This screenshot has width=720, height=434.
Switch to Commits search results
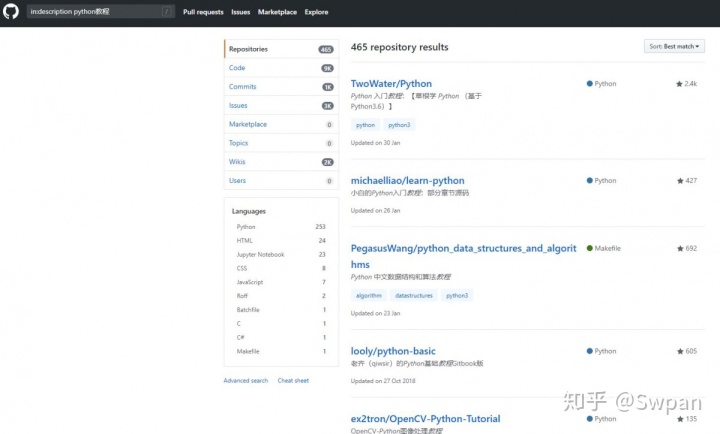pos(281,87)
